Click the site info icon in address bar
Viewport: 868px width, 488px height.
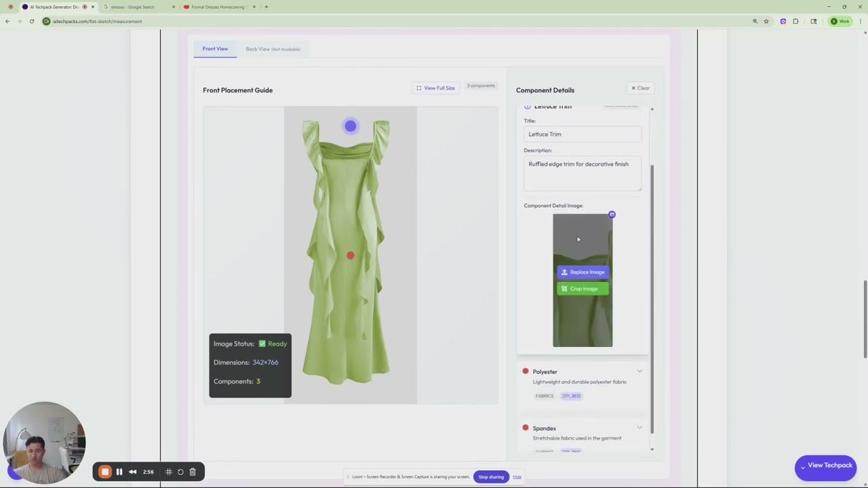(x=46, y=21)
